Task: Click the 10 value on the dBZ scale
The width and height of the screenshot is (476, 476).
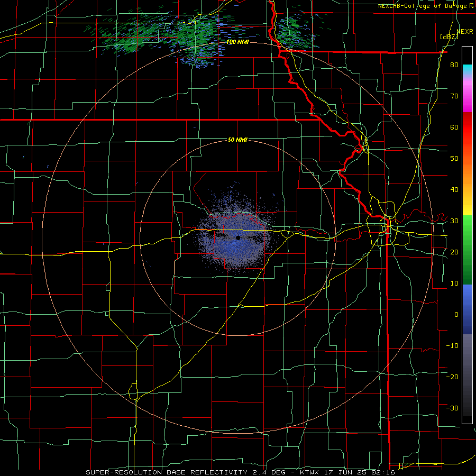Action: [x=454, y=283]
